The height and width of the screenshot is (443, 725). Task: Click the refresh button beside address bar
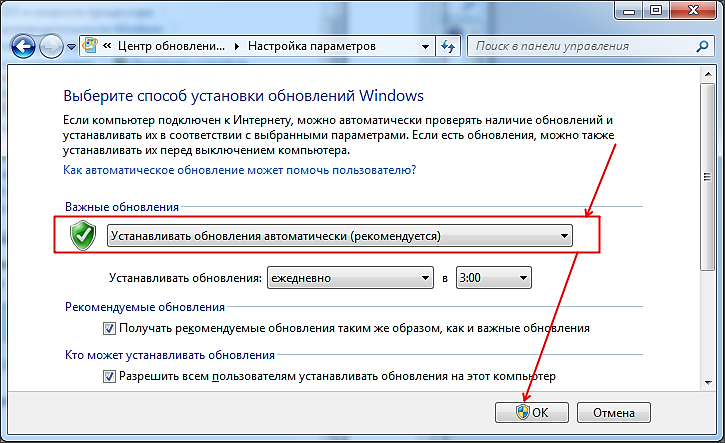pos(448,46)
